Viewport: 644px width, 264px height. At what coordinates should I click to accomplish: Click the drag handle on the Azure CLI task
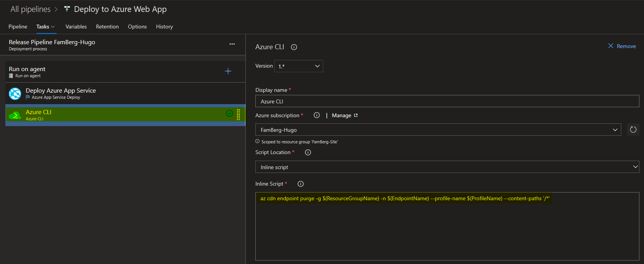pyautogui.click(x=238, y=115)
